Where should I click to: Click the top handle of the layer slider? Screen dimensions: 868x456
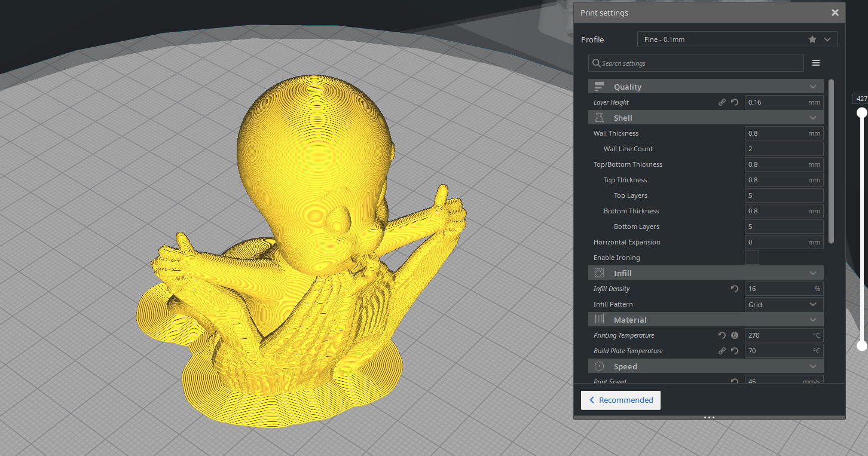(x=862, y=112)
